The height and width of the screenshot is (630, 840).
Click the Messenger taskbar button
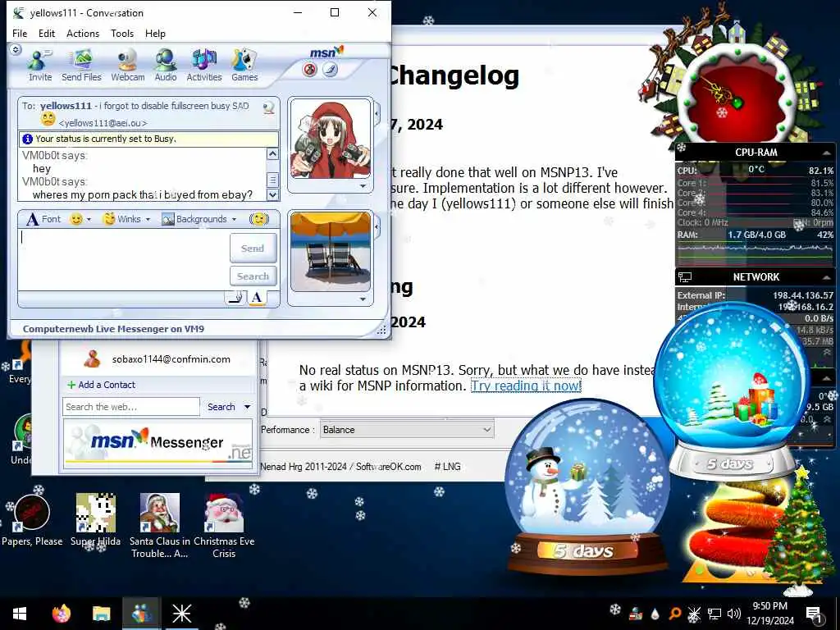point(141,614)
